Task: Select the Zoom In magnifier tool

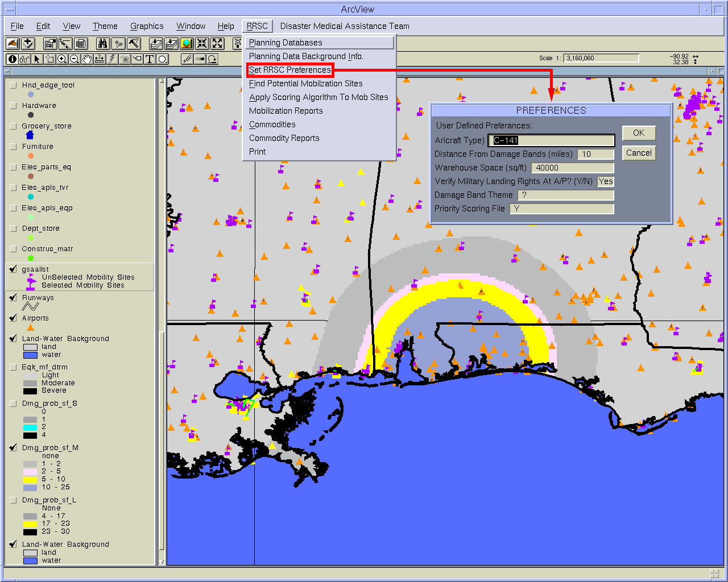Action: point(62,59)
